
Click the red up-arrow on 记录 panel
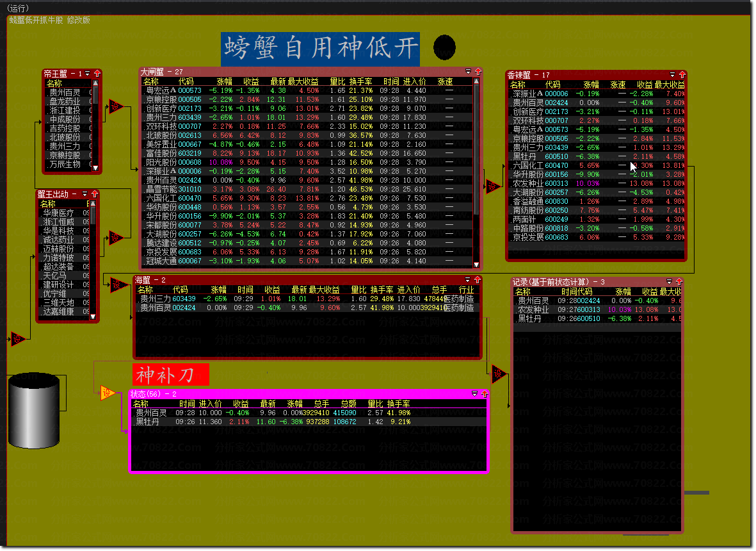point(679,281)
